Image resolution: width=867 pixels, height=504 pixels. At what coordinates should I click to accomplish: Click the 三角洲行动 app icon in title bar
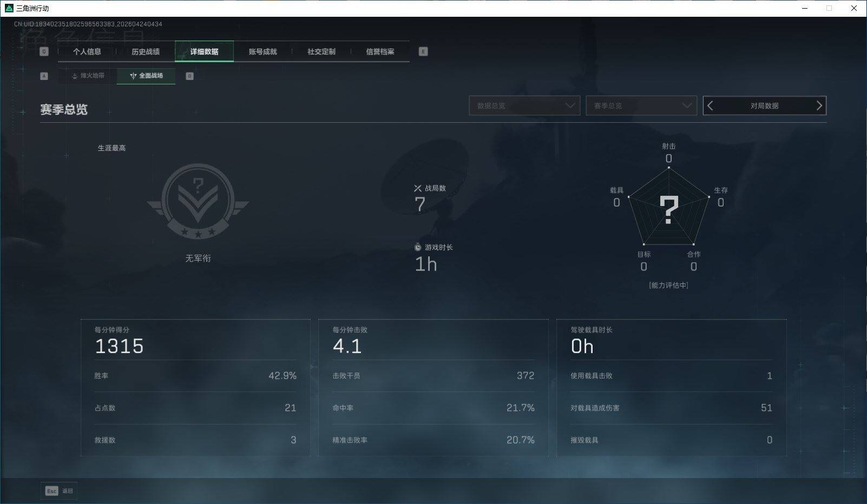[9, 8]
